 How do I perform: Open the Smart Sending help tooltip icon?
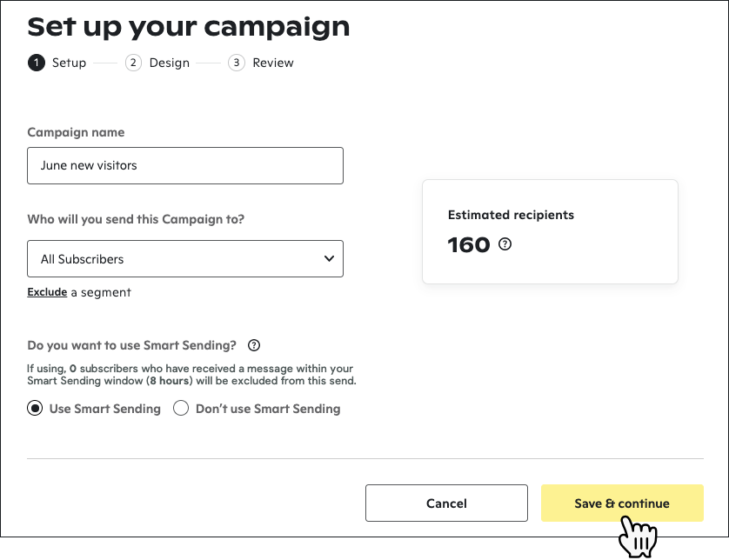click(x=254, y=345)
